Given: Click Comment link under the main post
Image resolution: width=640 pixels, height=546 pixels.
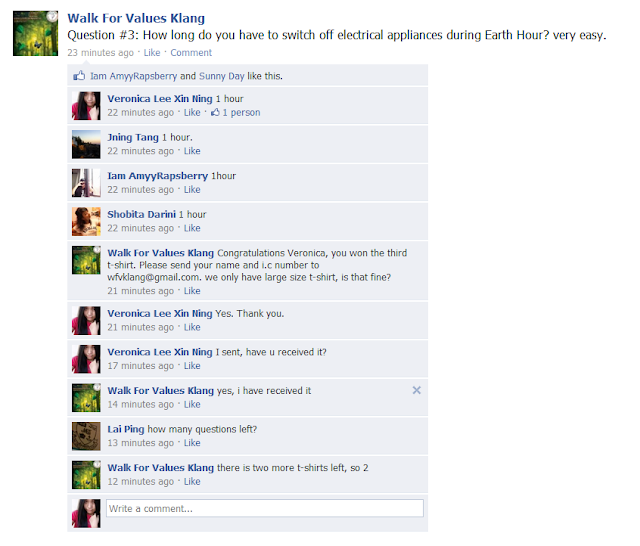Looking at the screenshot, I should (191, 53).
